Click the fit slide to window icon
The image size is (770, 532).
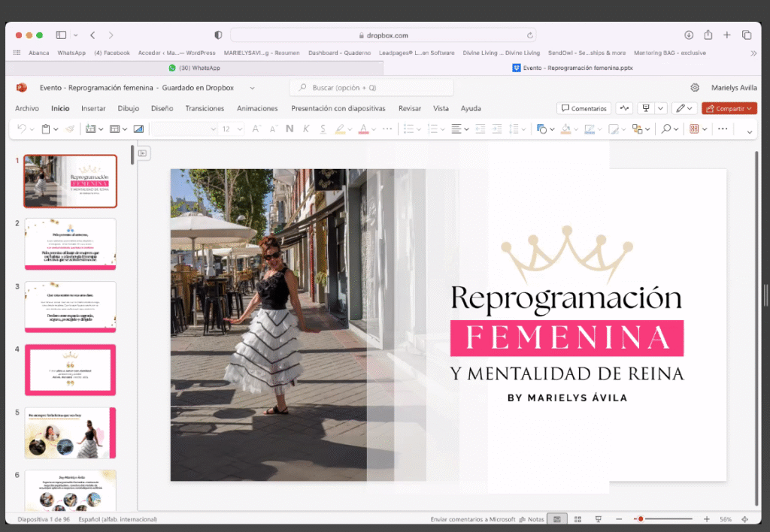(744, 519)
